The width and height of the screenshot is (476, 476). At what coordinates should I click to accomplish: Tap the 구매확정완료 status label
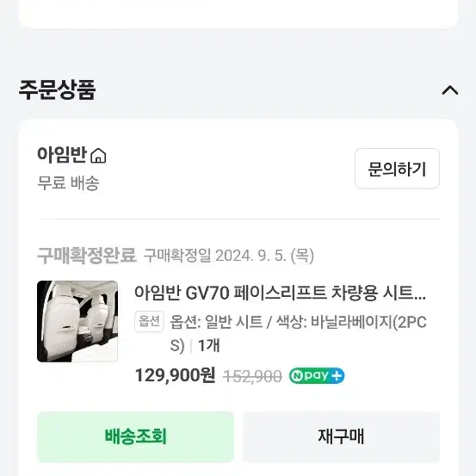point(87,256)
